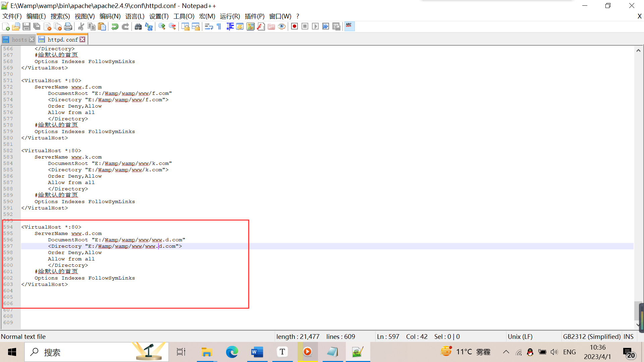Cut selected text with scissors icon
Viewport: 644px width, 362px height.
pos(81,26)
